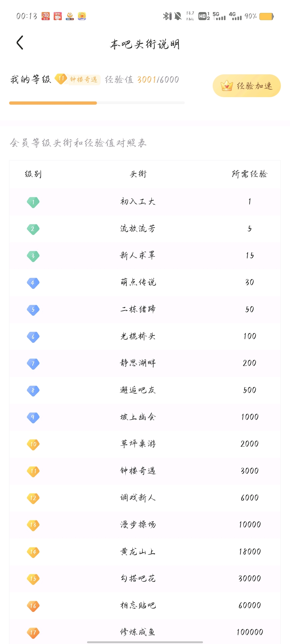Tap the 经验加速 button
The width and height of the screenshot is (290, 644).
click(x=247, y=86)
